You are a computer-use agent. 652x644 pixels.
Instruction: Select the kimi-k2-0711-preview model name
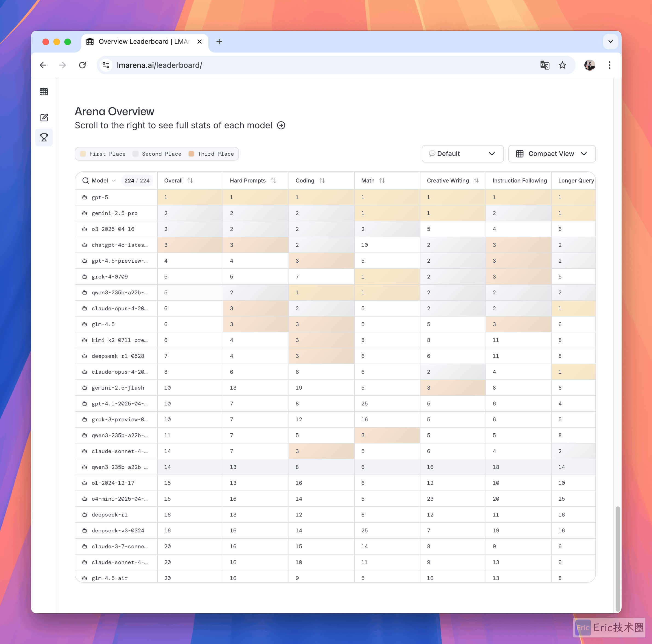[119, 340]
